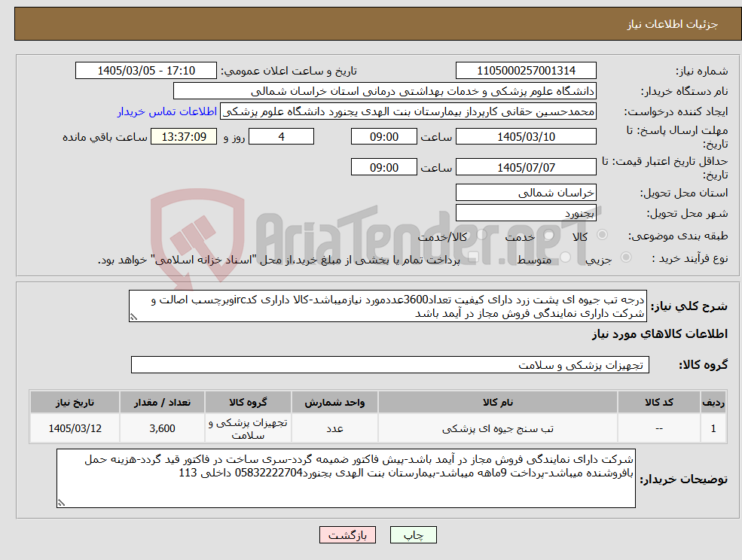Click the price validity hour field
The height and width of the screenshot is (560, 742).
pyautogui.click(x=383, y=167)
